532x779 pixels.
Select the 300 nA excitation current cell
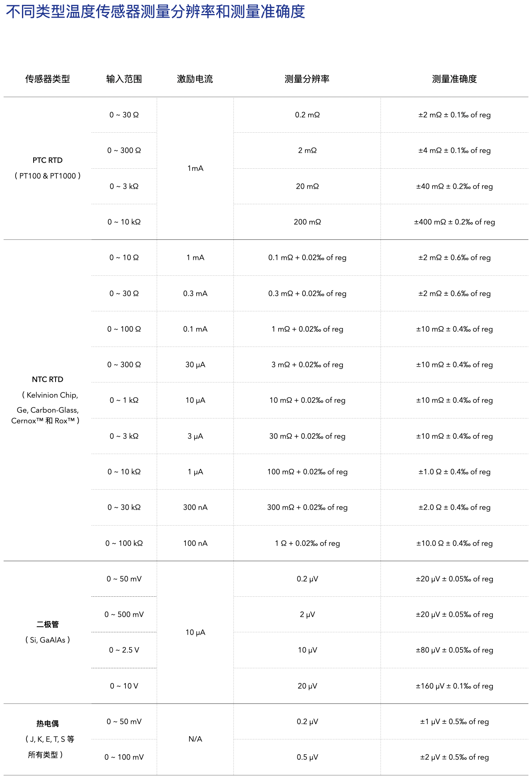(x=195, y=507)
